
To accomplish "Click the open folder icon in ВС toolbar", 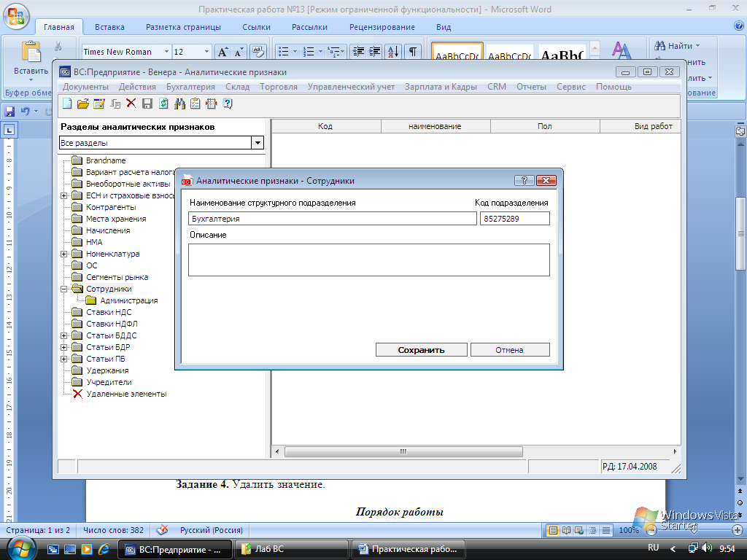I will (83, 104).
